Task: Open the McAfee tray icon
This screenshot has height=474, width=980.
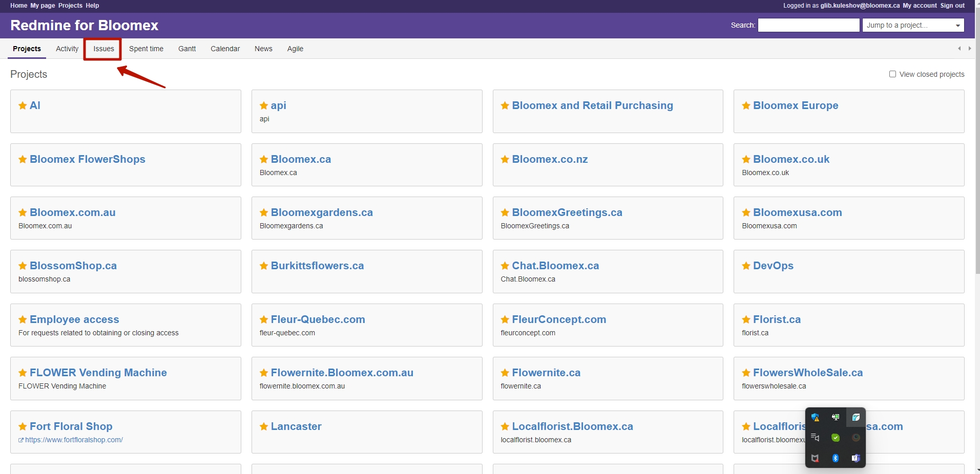Action: pos(815,458)
